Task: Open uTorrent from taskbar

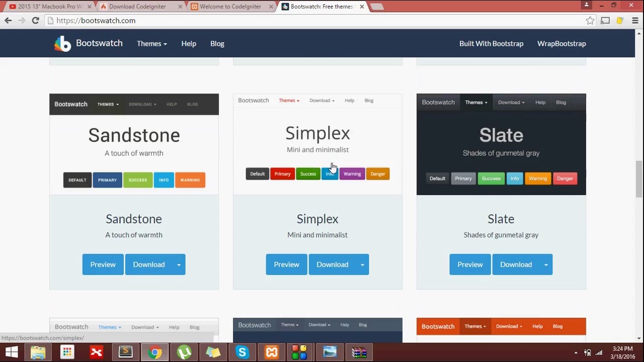Action: [x=184, y=352]
